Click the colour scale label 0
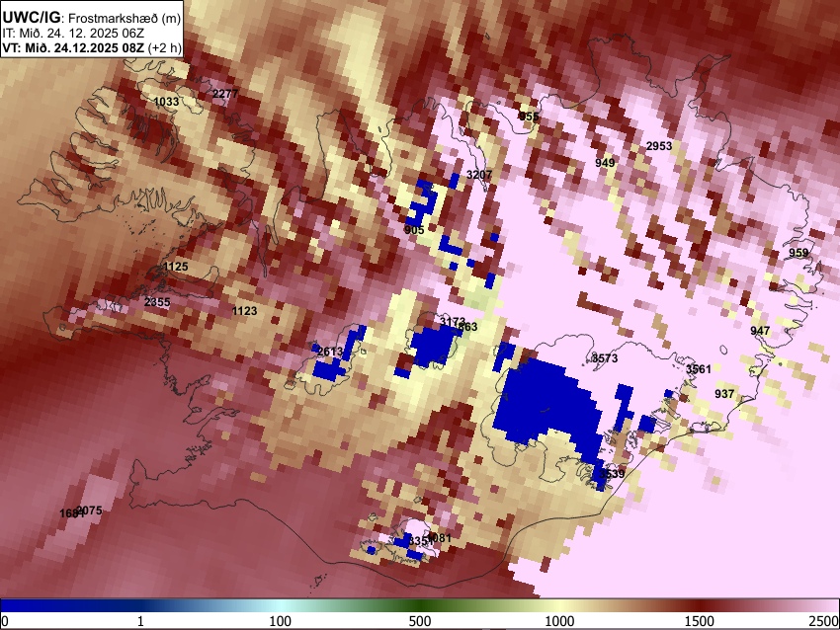This screenshot has width=840, height=630. coord(5,621)
